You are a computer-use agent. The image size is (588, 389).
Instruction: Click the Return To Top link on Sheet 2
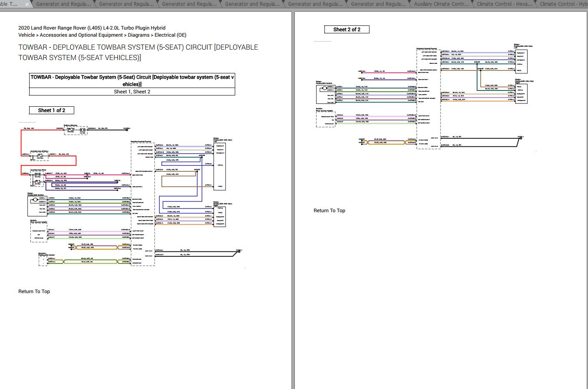coord(329,210)
